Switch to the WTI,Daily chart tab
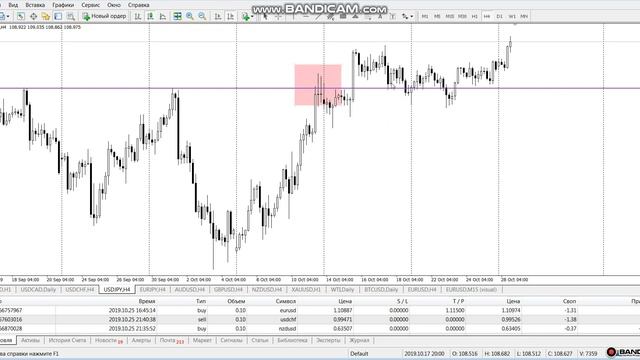Image resolution: width=640 pixels, height=360 pixels. pos(342,289)
